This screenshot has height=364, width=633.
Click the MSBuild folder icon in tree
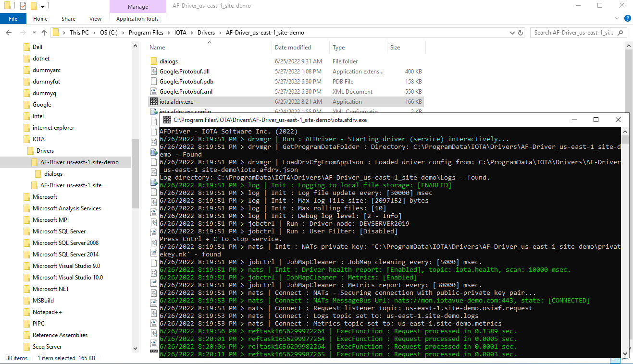[26, 301]
